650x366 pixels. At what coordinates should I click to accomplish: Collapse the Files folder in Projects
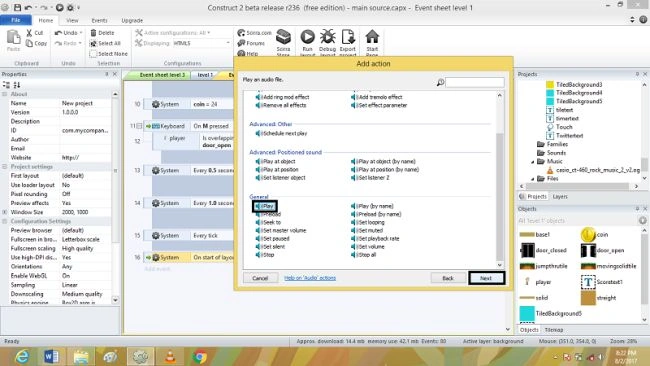533,179
